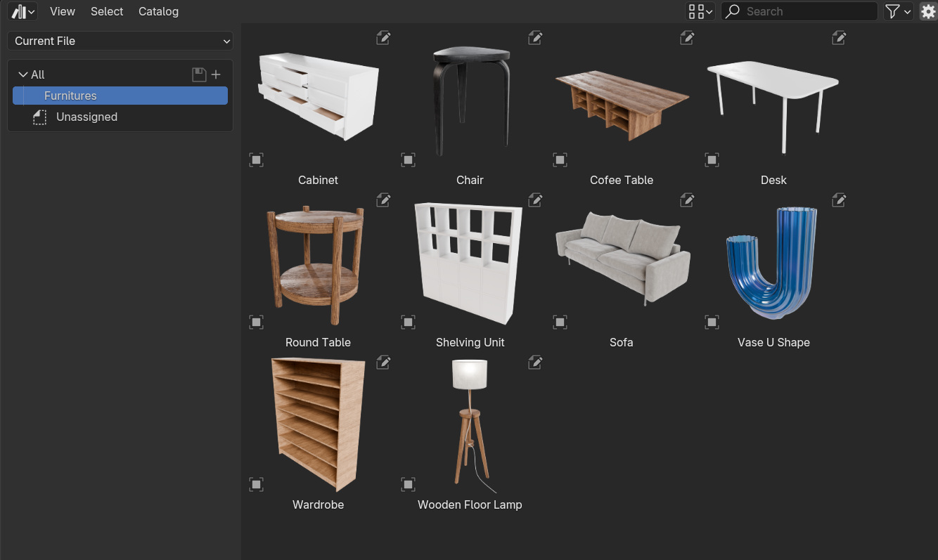The height and width of the screenshot is (560, 938).
Task: Click the object type icon on Shelving Unit
Action: [408, 323]
